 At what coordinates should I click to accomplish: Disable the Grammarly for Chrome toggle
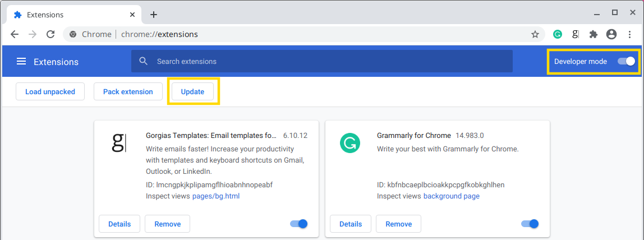[x=530, y=224]
